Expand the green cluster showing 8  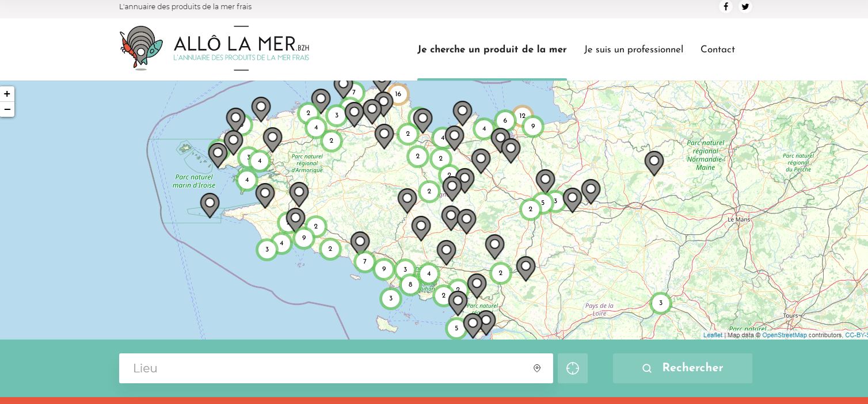click(410, 284)
